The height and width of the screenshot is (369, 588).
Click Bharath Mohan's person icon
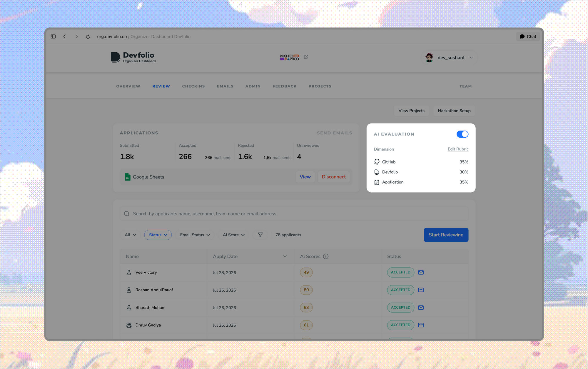click(x=129, y=308)
